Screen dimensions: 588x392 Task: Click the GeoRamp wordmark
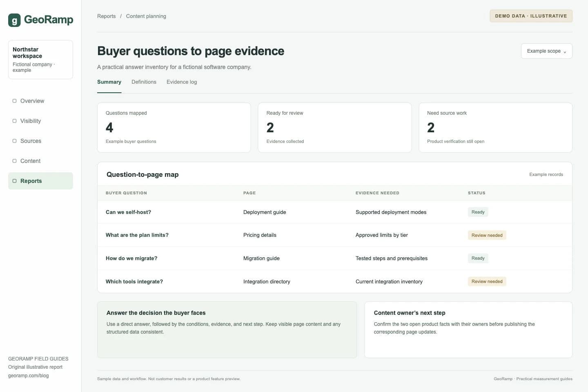tap(49, 20)
